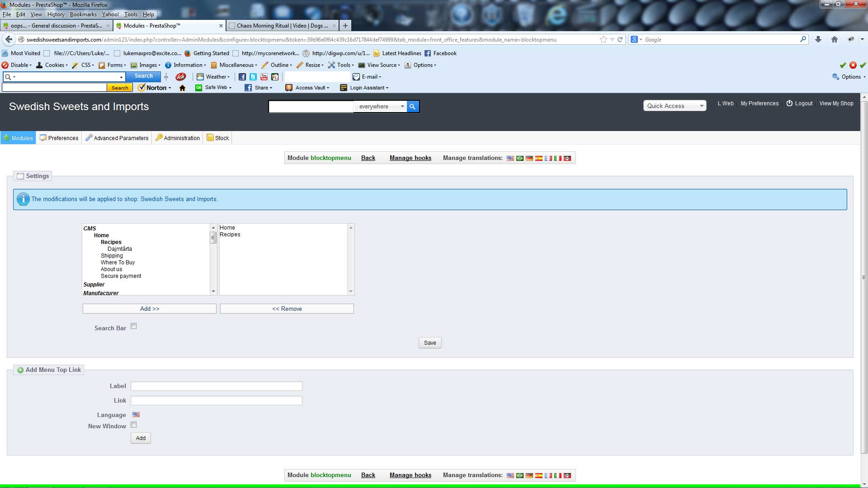868x488 pixels.
Task: Click the blue search magnifier button in header
Action: pyautogui.click(x=412, y=107)
